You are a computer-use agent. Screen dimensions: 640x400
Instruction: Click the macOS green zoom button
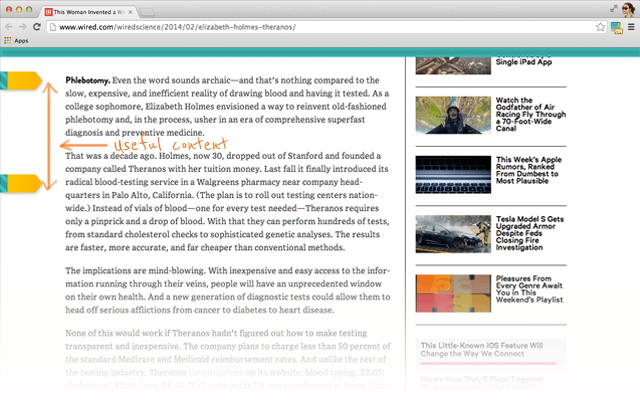point(29,9)
